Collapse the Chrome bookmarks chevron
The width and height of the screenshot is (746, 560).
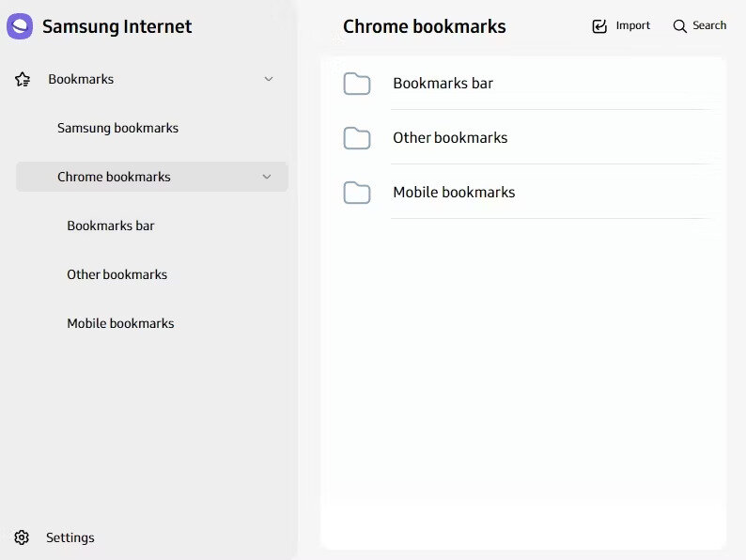pyautogui.click(x=267, y=177)
